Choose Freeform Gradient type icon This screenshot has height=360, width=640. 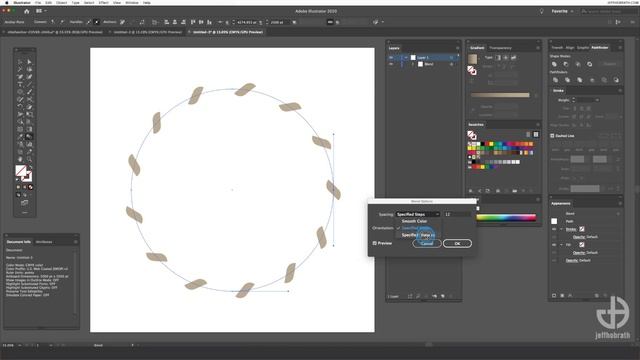(x=513, y=58)
